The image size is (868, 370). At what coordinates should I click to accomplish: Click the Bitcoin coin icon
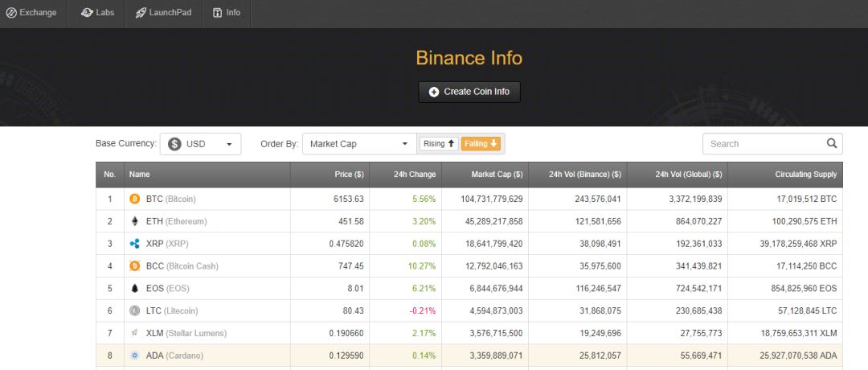coord(134,199)
